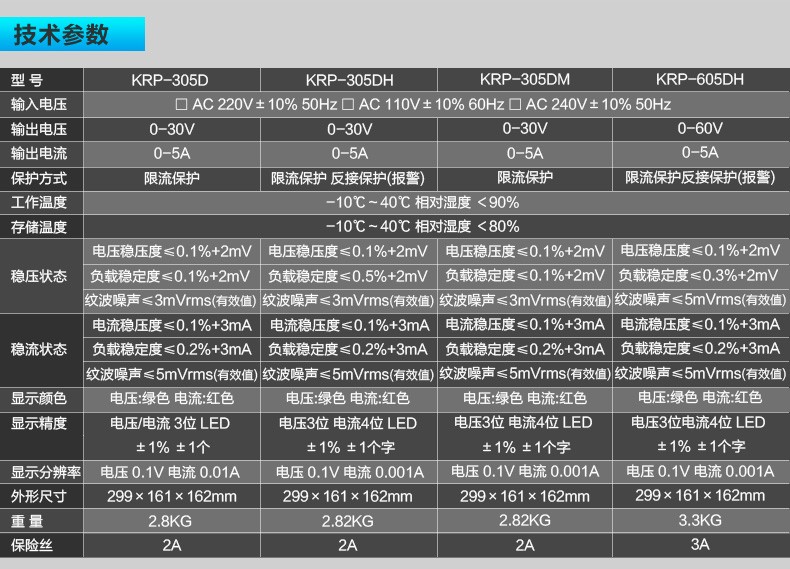
Task: Click 299×161×162mm under KRP-305DM
Action: pos(524,496)
